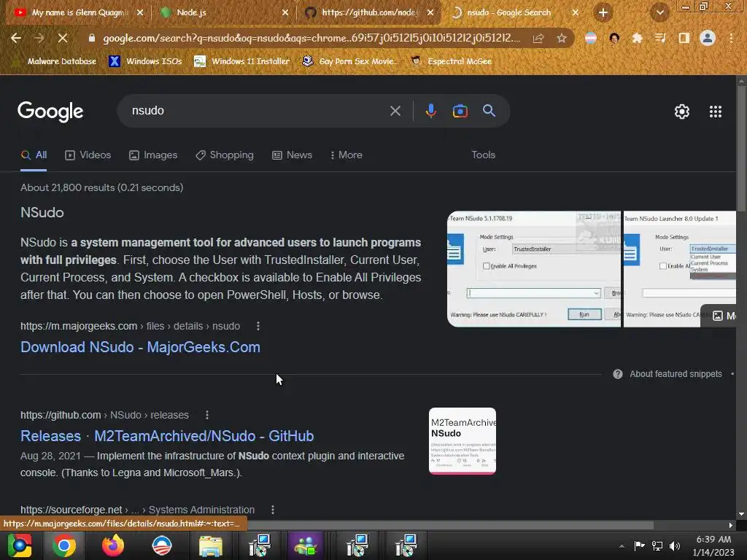Open File Explorer folder in taskbar

[210, 545]
